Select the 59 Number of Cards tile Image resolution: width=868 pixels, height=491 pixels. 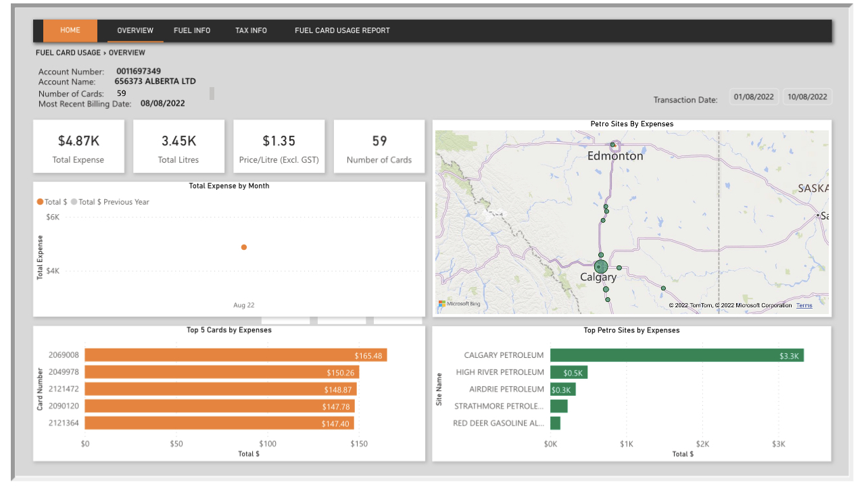tap(379, 147)
